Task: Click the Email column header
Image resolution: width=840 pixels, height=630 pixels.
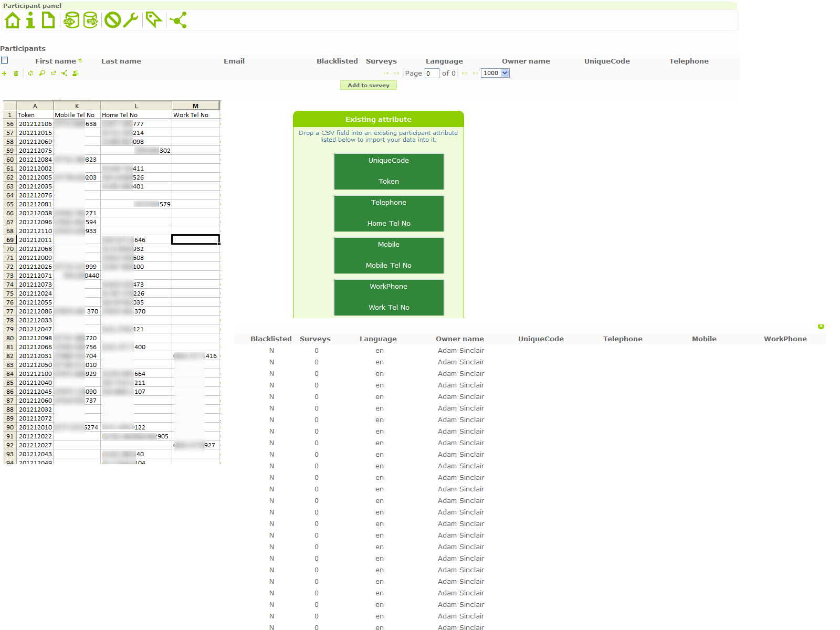Action: pos(234,61)
